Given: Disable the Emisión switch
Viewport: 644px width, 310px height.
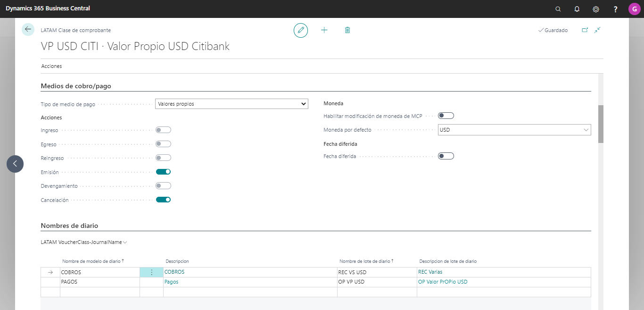Looking at the screenshot, I should 163,172.
